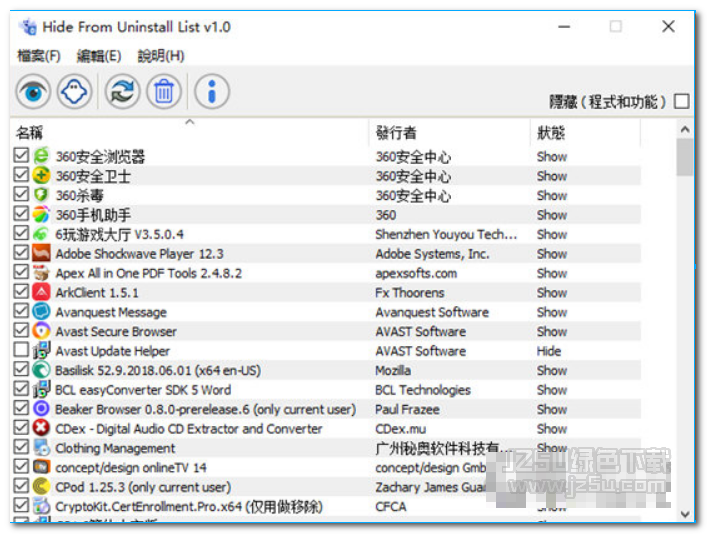Select the CDex red X icon
The width and height of the screenshot is (707, 534).
click(x=41, y=428)
